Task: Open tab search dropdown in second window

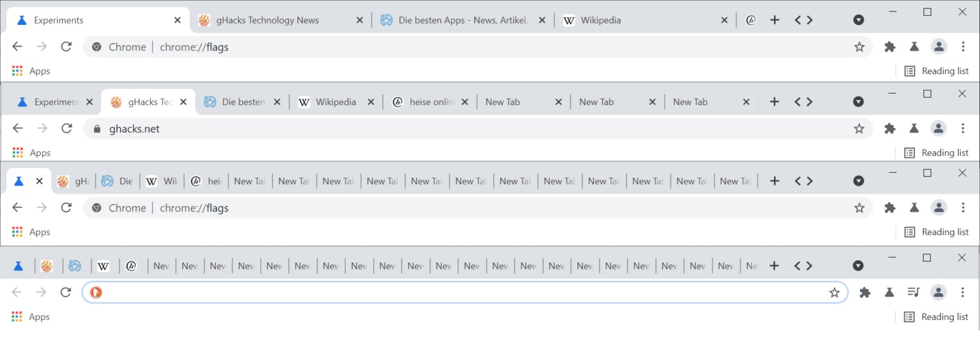Action: tap(859, 101)
